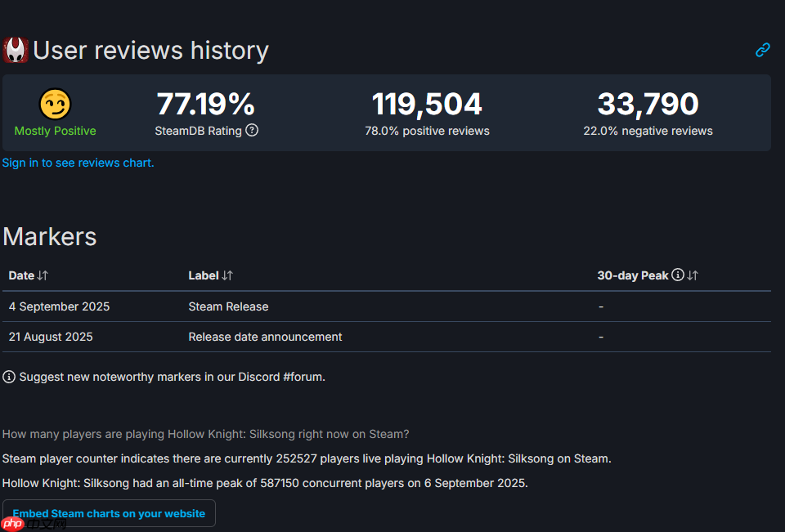Viewport: 785px width, 532px height.
Task: Select the Release date announcement marker row
Action: click(x=265, y=337)
